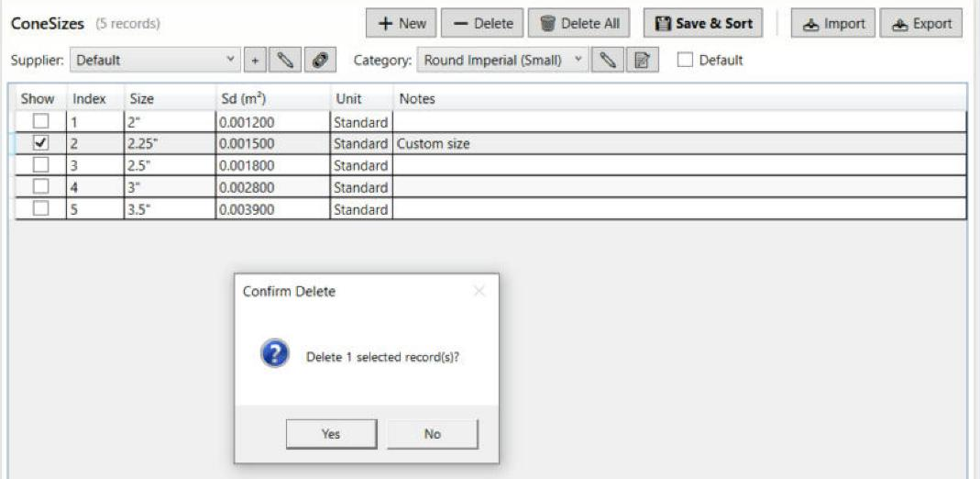Click the Delete button
Viewport: 980px width, 479px height.
click(x=482, y=23)
